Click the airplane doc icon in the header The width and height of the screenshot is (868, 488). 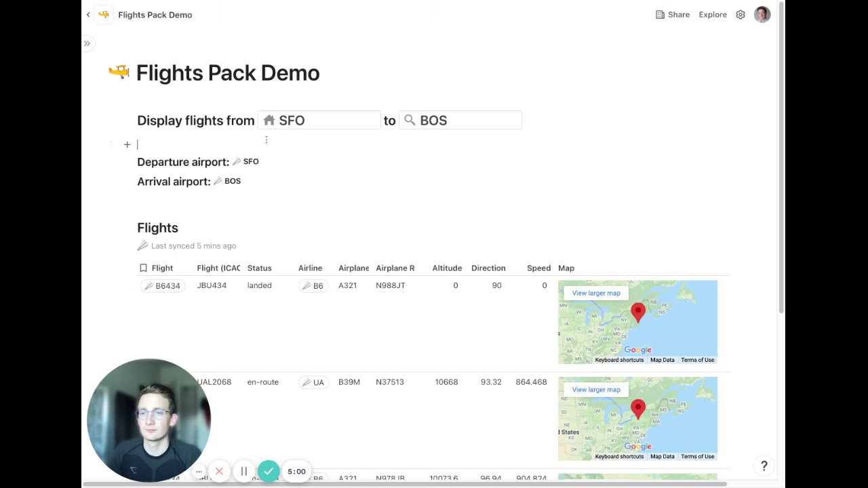pyautogui.click(x=104, y=14)
